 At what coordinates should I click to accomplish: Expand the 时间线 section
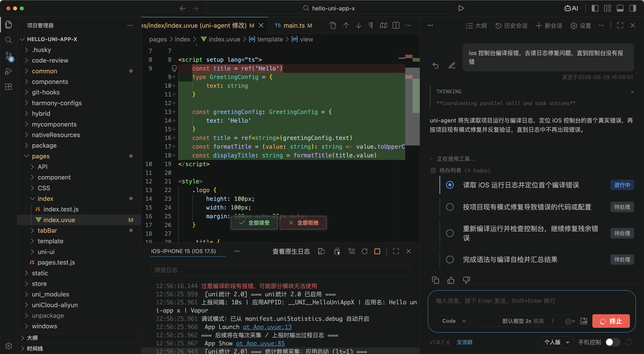22,348
